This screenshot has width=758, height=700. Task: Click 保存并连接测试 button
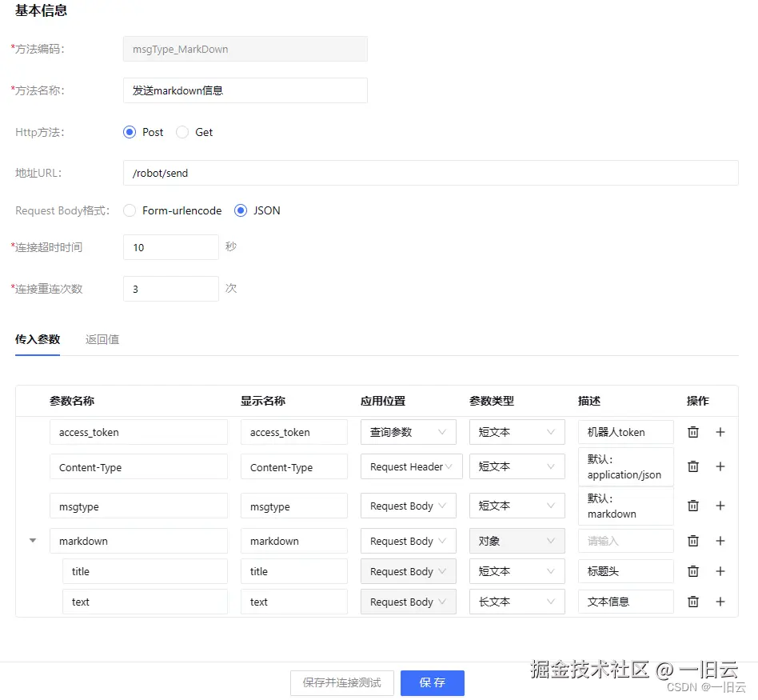(341, 682)
